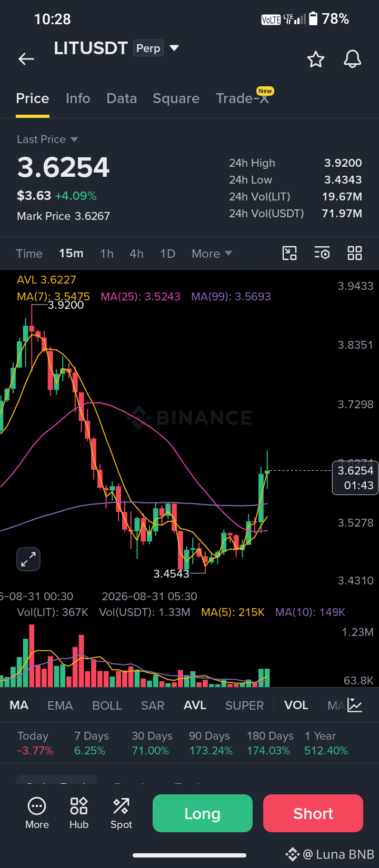Viewport: 379px width, 868px height.
Task: Tap the 10:28 clock in status bar
Action: [x=52, y=19]
